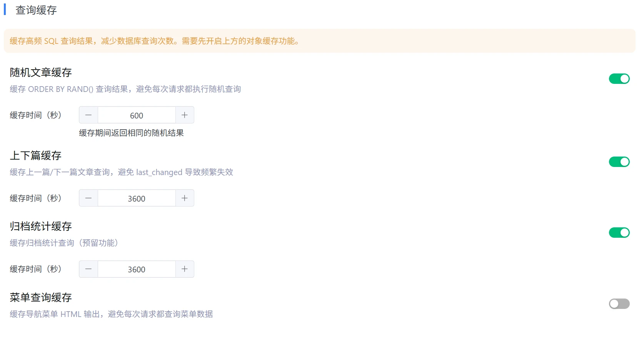The width and height of the screenshot is (644, 337).
Task: Click the 菜单查询缓存 title label
Action: tap(41, 297)
